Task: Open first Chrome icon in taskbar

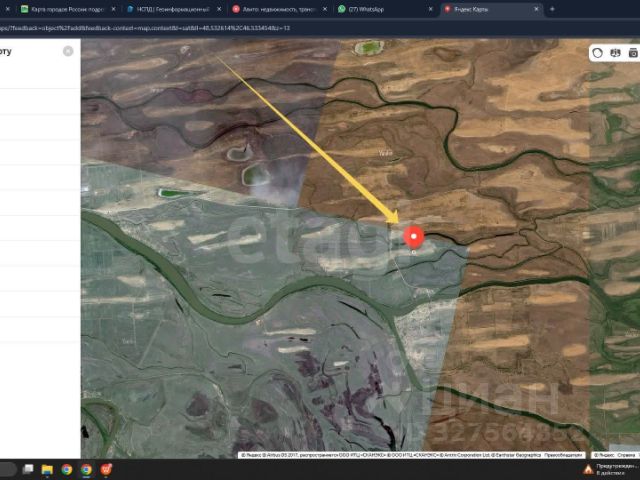Action: (67, 470)
